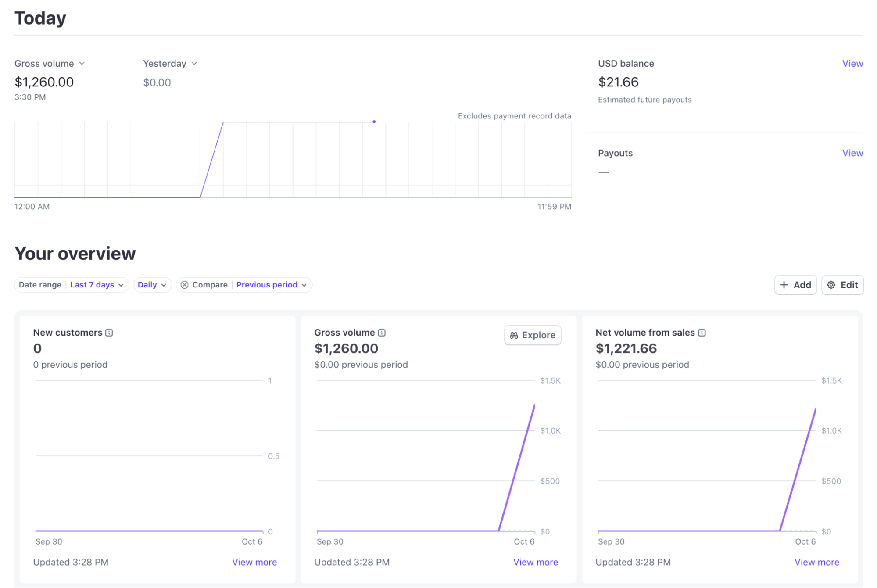
Task: Click the binoculars icon on Explore
Action: pyautogui.click(x=514, y=335)
